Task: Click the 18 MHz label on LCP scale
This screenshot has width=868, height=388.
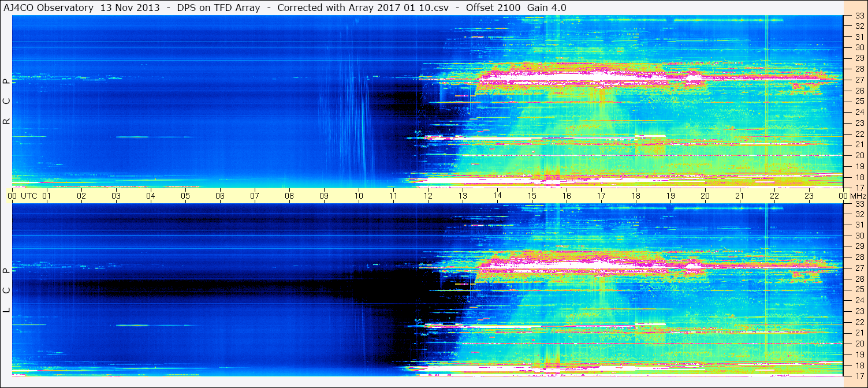Action: point(859,365)
